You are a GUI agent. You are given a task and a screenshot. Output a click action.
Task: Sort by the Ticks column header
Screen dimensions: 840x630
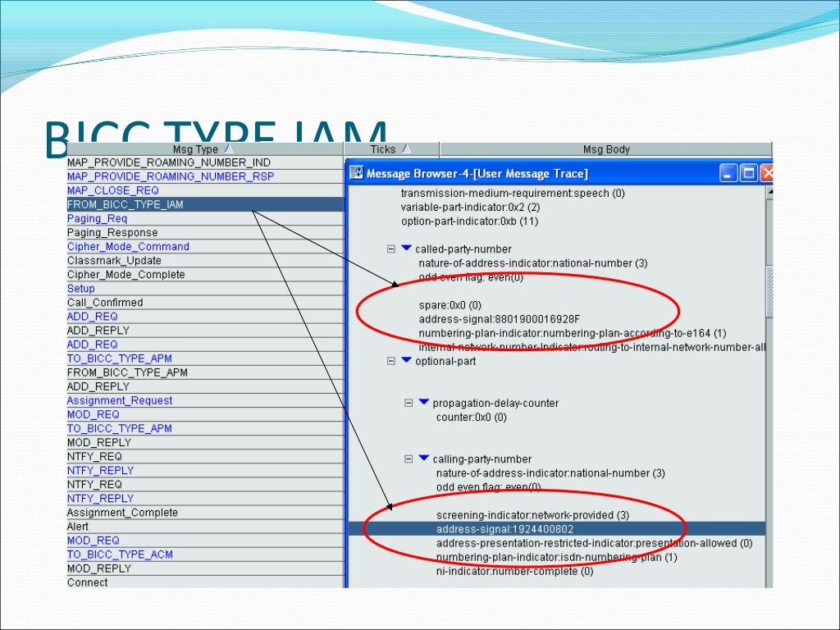[x=391, y=149]
